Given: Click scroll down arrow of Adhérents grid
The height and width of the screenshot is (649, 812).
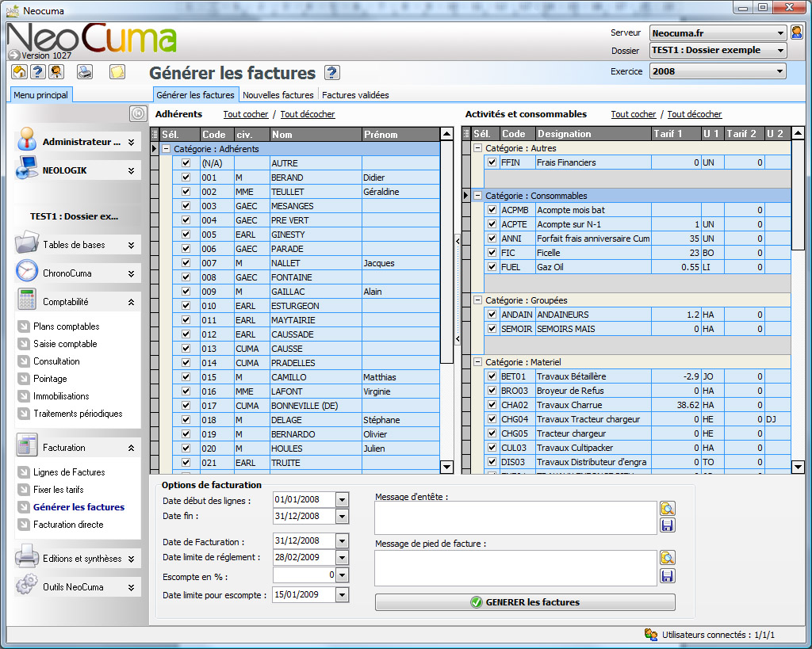Looking at the screenshot, I should [x=446, y=467].
